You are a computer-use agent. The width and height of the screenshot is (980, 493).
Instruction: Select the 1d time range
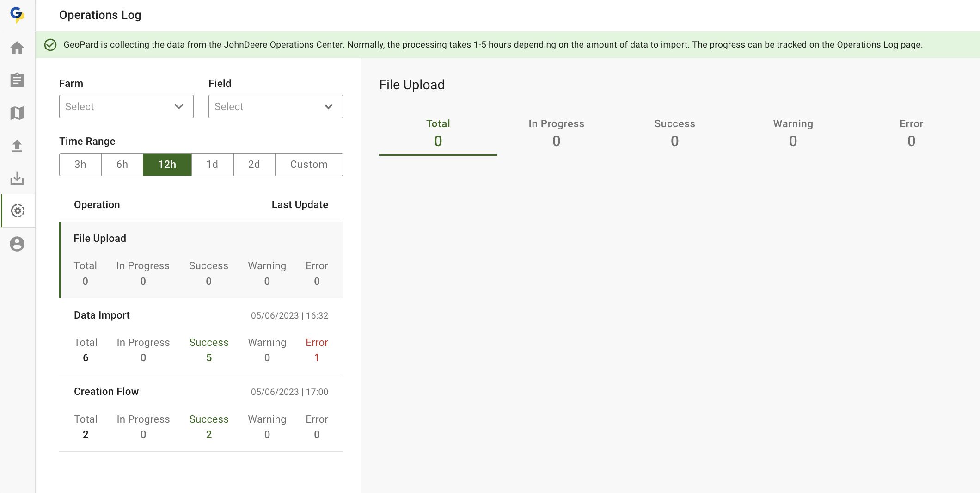pyautogui.click(x=212, y=165)
